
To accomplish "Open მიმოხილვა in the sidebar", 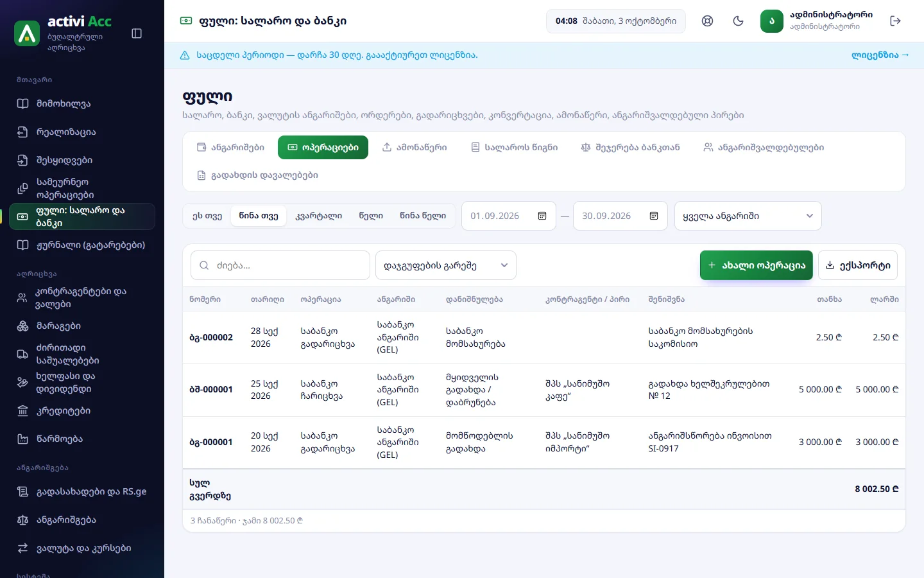I will (82, 103).
